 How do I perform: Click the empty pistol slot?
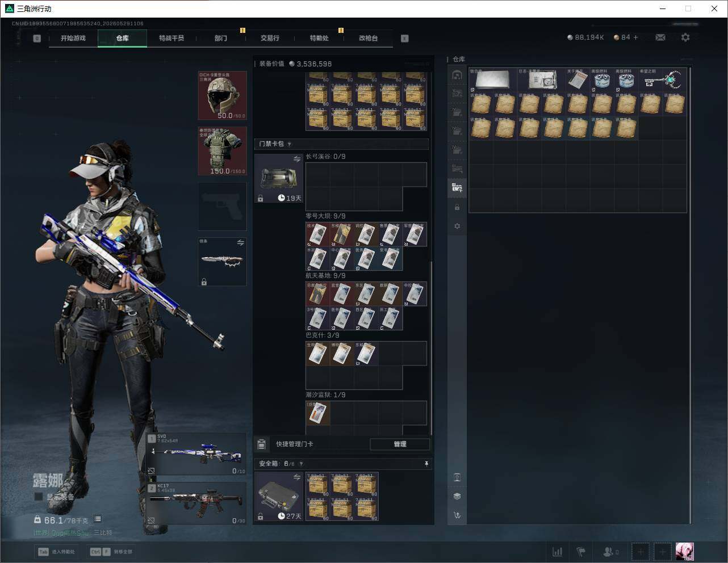pos(222,206)
